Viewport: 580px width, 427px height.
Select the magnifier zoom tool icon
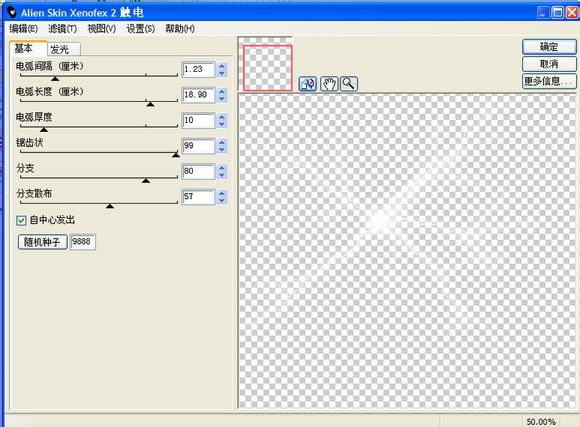(x=348, y=84)
